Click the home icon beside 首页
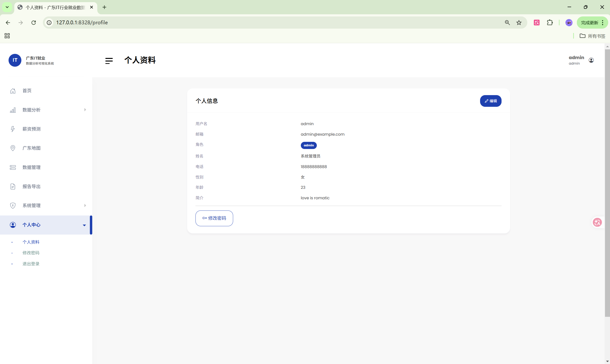This screenshot has width=610, height=364. [x=13, y=91]
